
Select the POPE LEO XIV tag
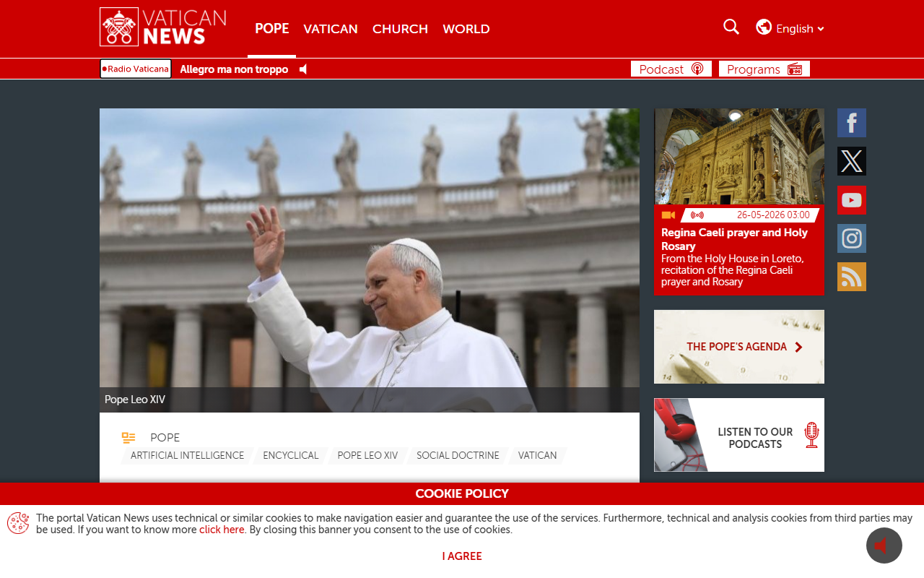367,456
